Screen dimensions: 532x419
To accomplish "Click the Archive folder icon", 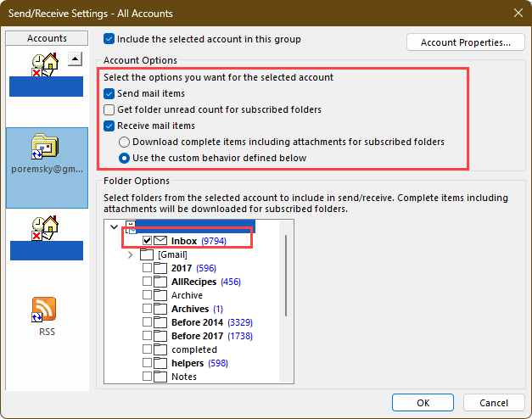I will click(x=160, y=295).
